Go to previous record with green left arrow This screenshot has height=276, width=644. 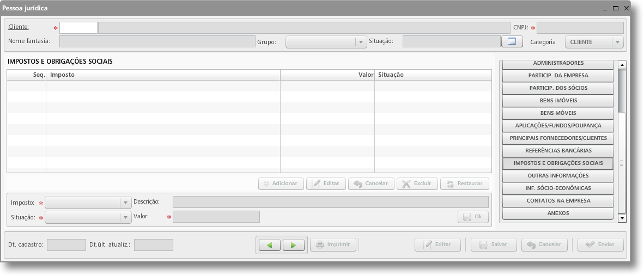pos(270,245)
